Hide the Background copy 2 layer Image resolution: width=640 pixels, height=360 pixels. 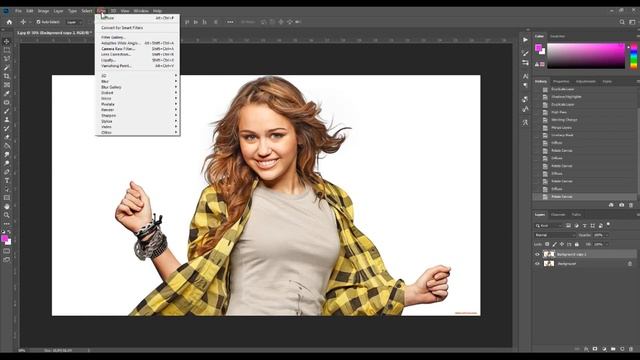(x=537, y=254)
